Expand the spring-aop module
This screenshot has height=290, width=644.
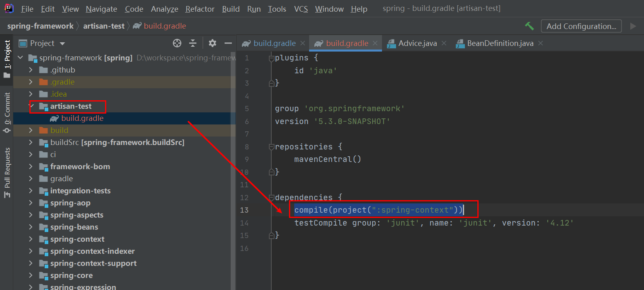click(x=31, y=203)
